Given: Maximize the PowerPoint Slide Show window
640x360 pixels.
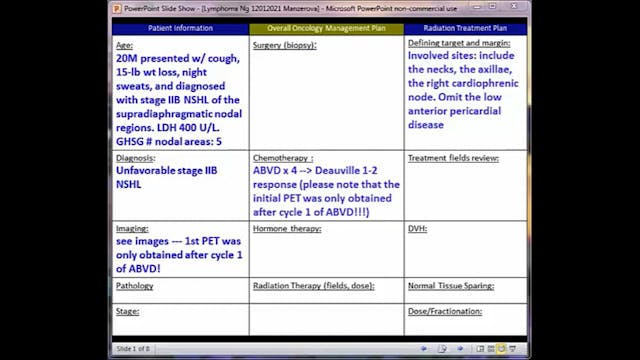Looking at the screenshot, I should [493, 7].
